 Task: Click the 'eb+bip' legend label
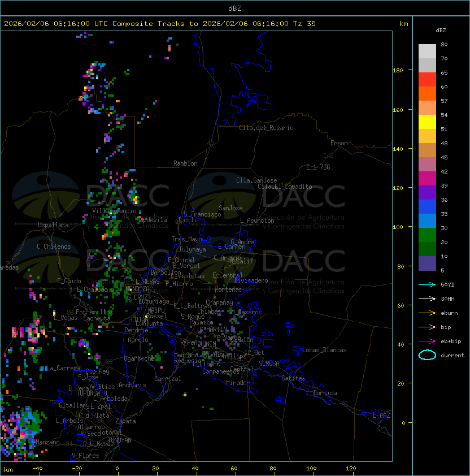451,341
